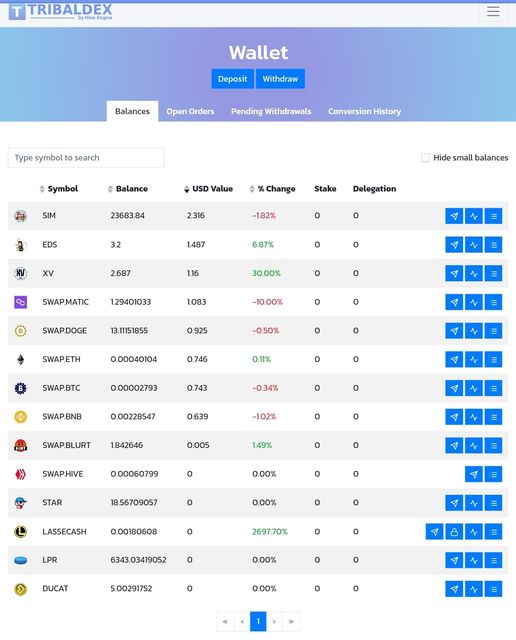516x640 pixels.
Task: Switch to the Open Orders tab
Action: click(190, 111)
